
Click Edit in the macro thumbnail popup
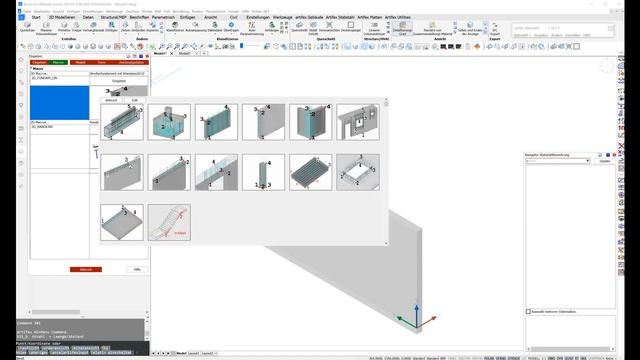(135, 100)
